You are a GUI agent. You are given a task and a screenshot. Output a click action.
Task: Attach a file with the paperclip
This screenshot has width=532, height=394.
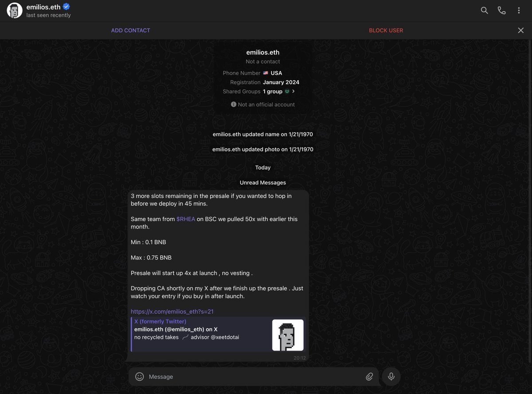coord(369,376)
